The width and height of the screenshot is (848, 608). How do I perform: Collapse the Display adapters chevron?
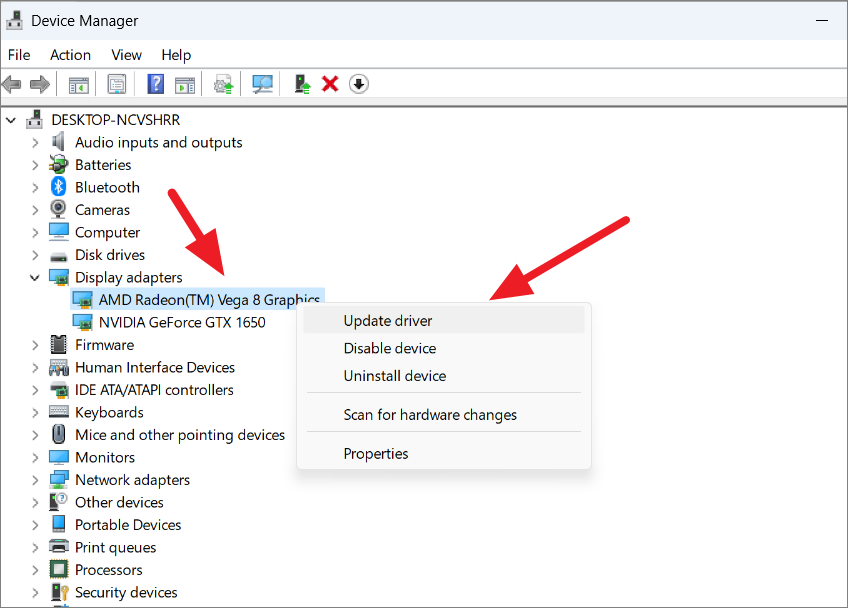pyautogui.click(x=35, y=277)
